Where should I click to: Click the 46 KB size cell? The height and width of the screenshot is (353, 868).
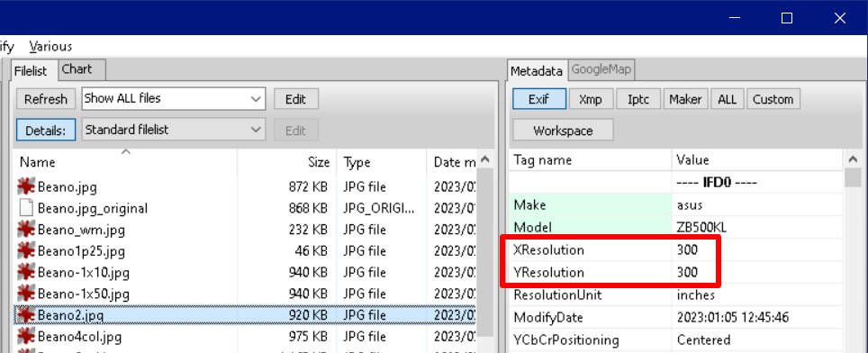312,251
